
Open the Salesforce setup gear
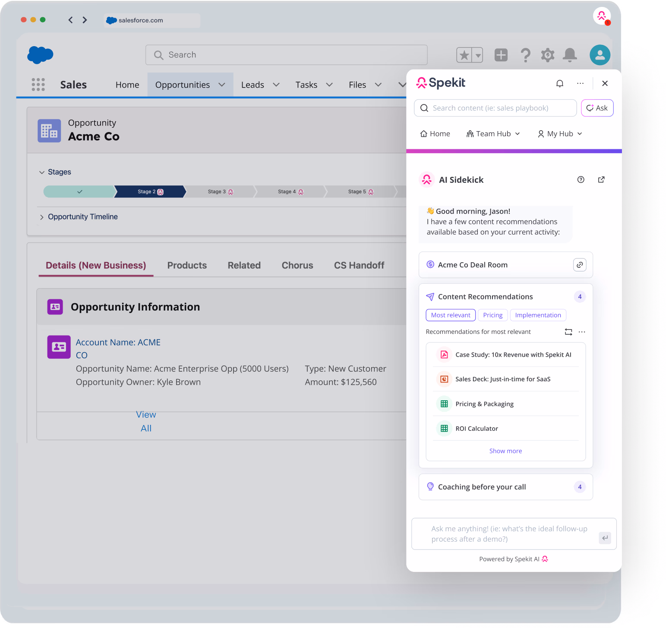click(548, 55)
